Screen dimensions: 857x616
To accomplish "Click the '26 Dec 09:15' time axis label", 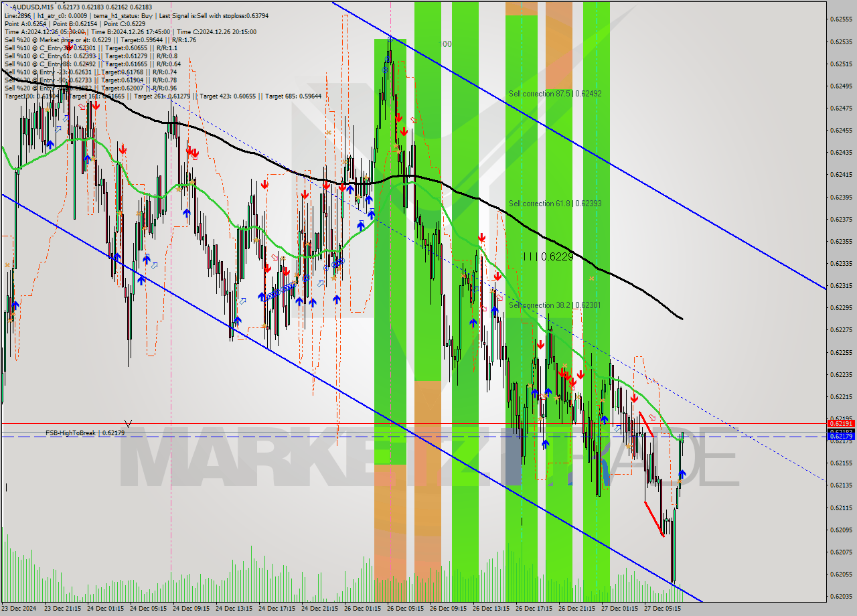I will [449, 609].
